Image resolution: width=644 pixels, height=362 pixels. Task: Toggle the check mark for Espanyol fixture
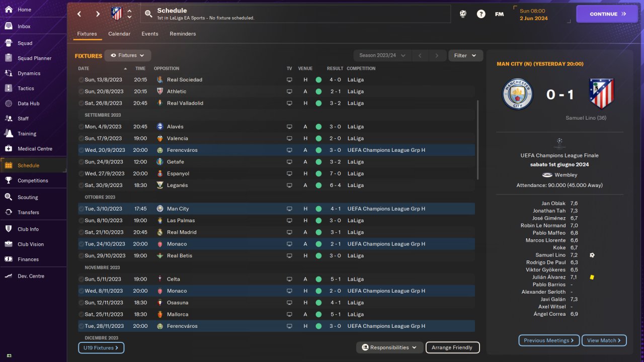81,173
